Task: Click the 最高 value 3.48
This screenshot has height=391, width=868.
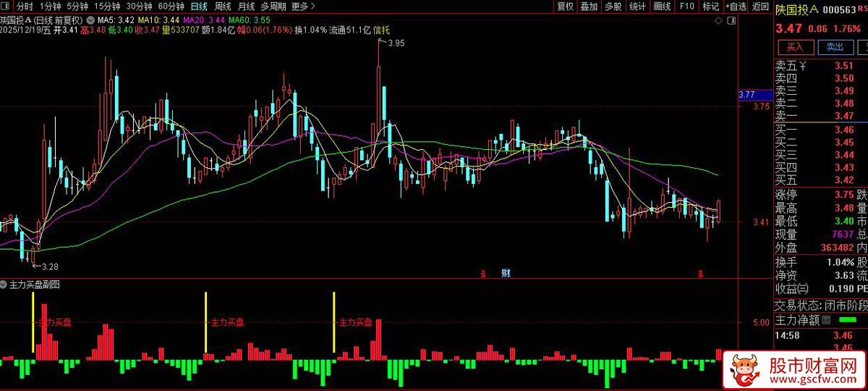Action: click(x=843, y=208)
